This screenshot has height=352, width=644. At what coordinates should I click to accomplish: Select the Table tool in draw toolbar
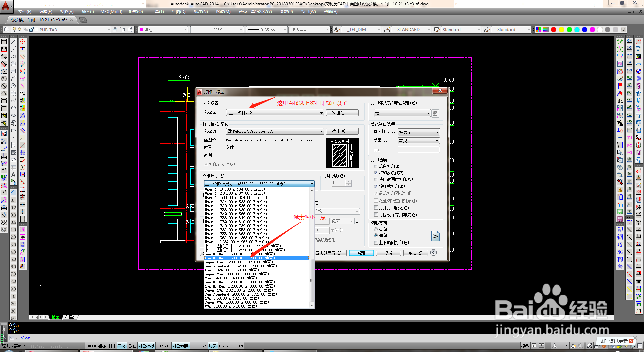[13, 167]
